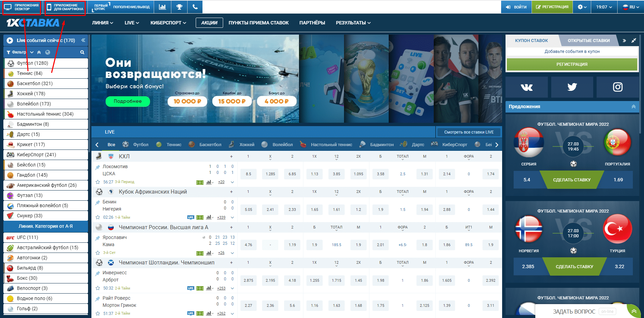Expand the LIVE dropdown menu
The width and height of the screenshot is (644, 318).
pyautogui.click(x=132, y=23)
